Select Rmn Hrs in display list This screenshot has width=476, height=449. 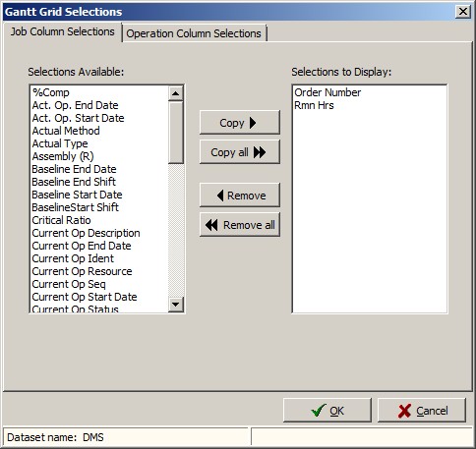(x=314, y=105)
